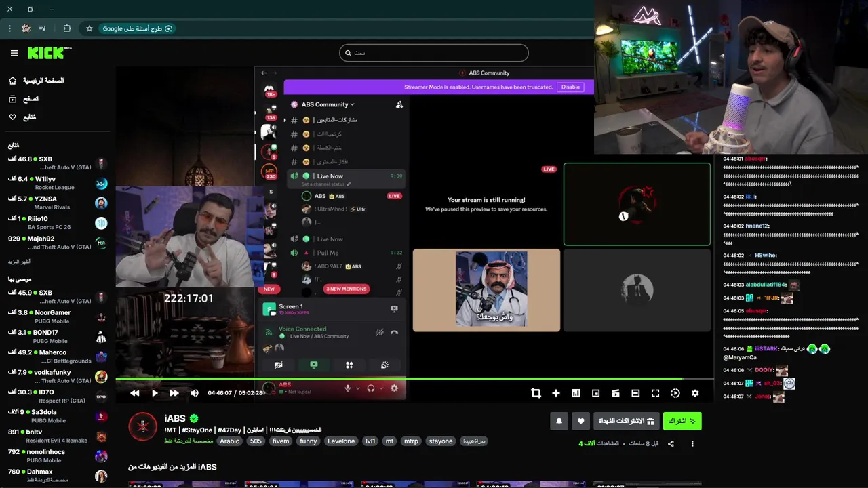Image resolution: width=868 pixels, height=488 pixels.
Task: Open nonolinhocs recommended channel
Action: pos(58,456)
